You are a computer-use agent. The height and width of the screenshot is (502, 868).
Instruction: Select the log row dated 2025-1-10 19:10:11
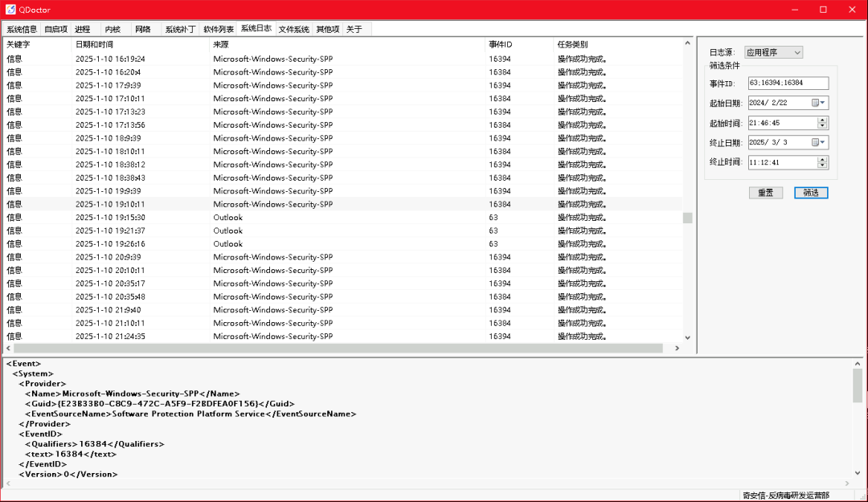tap(342, 204)
